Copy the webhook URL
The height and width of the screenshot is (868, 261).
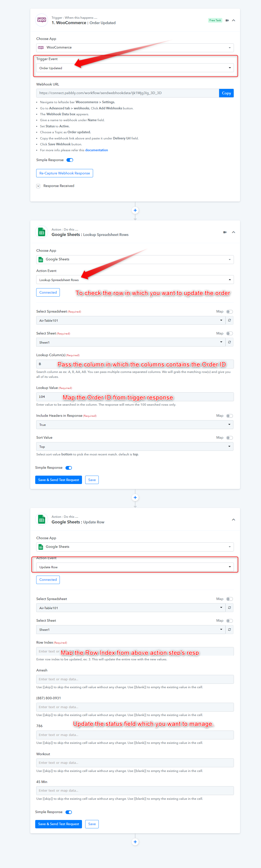point(226,93)
